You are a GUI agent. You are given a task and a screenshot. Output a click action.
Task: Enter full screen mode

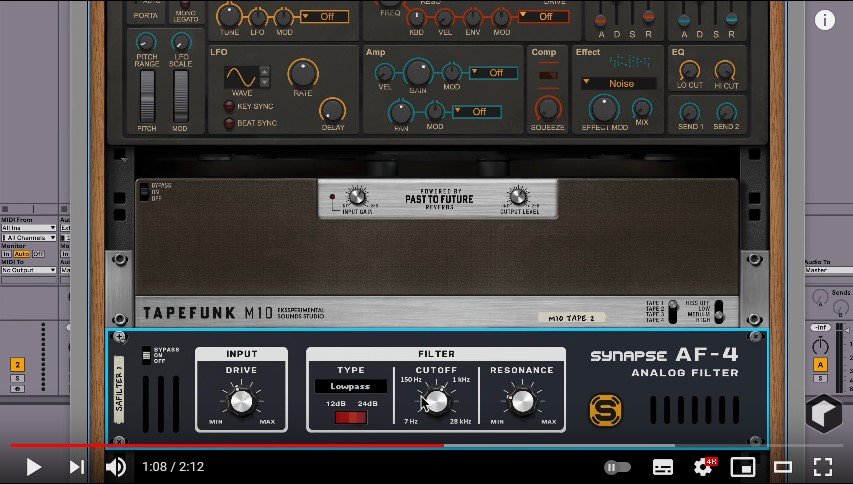pos(823,467)
